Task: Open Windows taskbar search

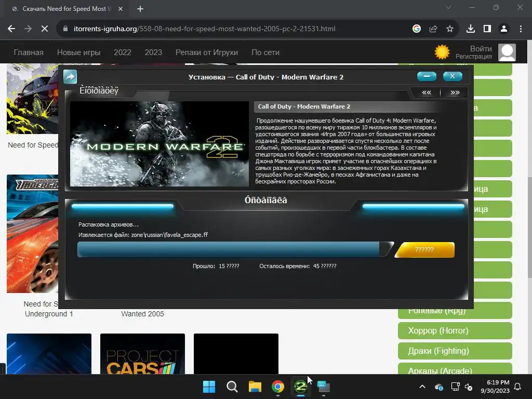Action: click(x=232, y=387)
